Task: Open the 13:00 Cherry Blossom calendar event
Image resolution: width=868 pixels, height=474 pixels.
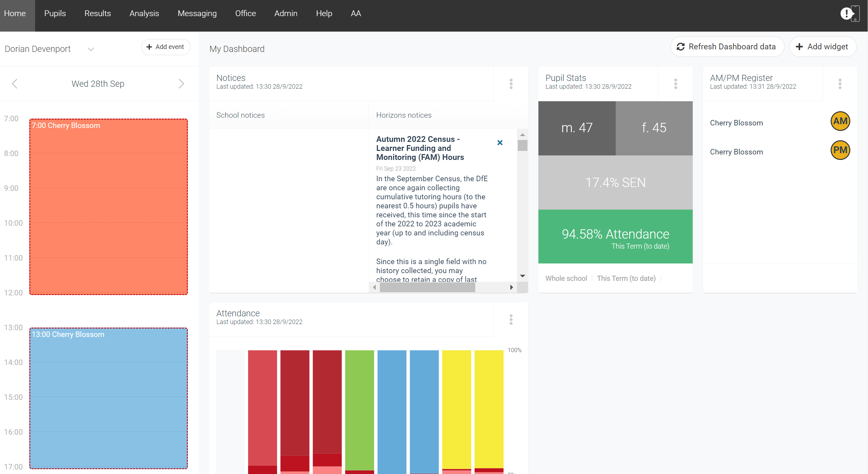Action: [109, 398]
